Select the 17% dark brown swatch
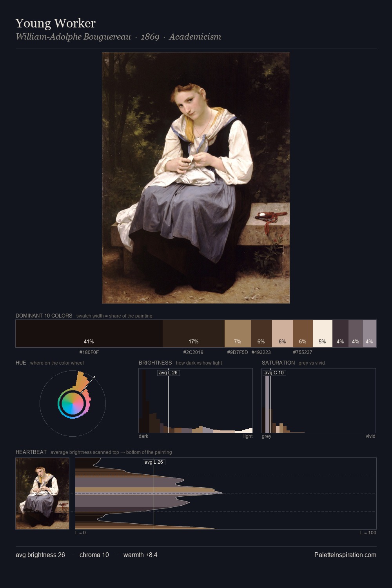 coord(194,334)
